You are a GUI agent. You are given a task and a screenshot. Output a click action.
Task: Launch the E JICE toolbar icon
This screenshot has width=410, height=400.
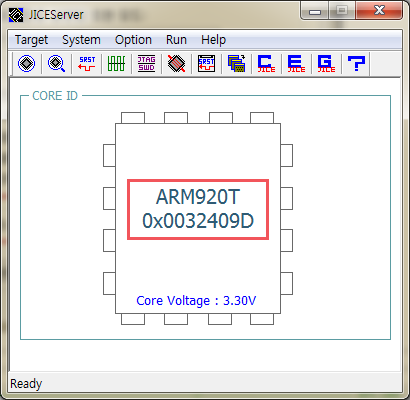296,63
